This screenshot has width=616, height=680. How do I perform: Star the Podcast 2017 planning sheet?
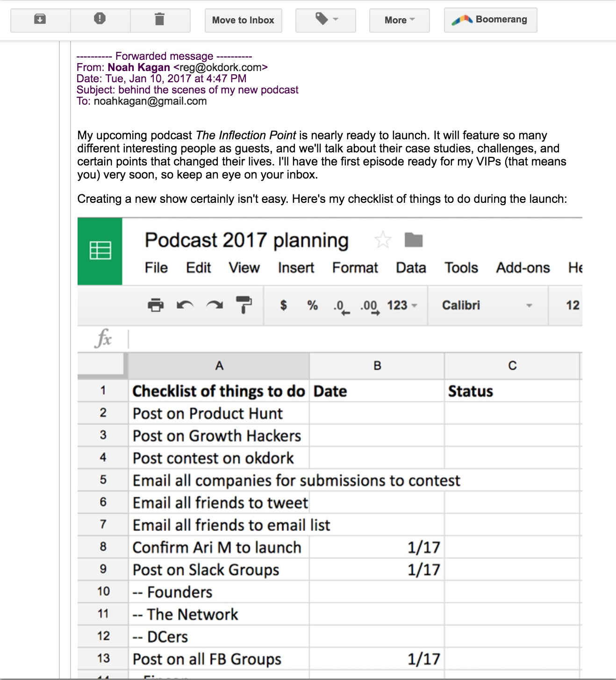[383, 240]
